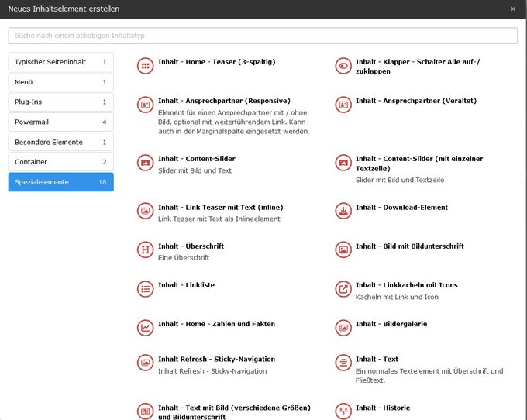527x420 pixels.
Task: Choose Inhalt - Bild mit Bildunterschrift
Action: (409, 246)
